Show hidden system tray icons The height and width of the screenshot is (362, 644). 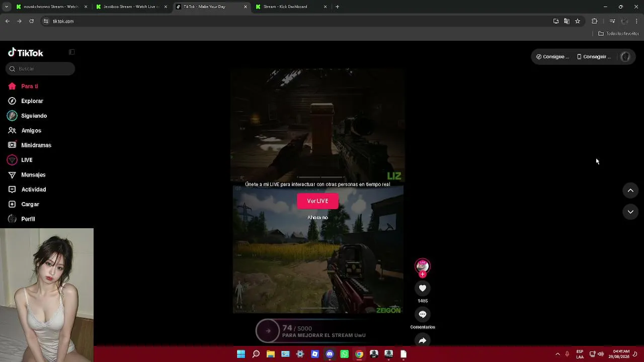click(x=557, y=354)
